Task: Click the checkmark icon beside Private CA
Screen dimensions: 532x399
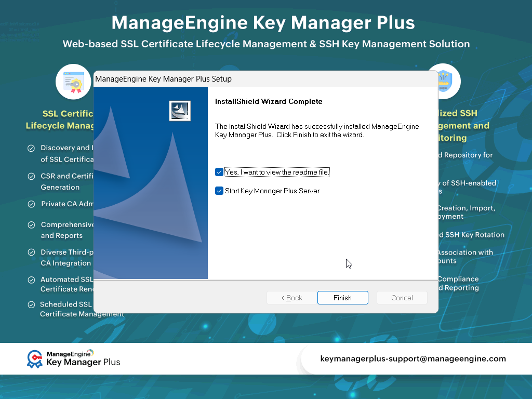Action: coord(31,204)
